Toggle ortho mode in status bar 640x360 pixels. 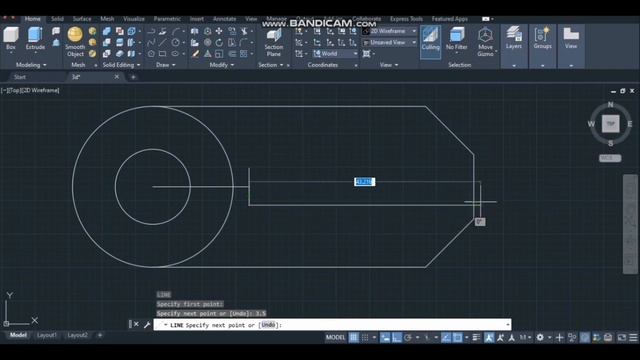(396, 338)
